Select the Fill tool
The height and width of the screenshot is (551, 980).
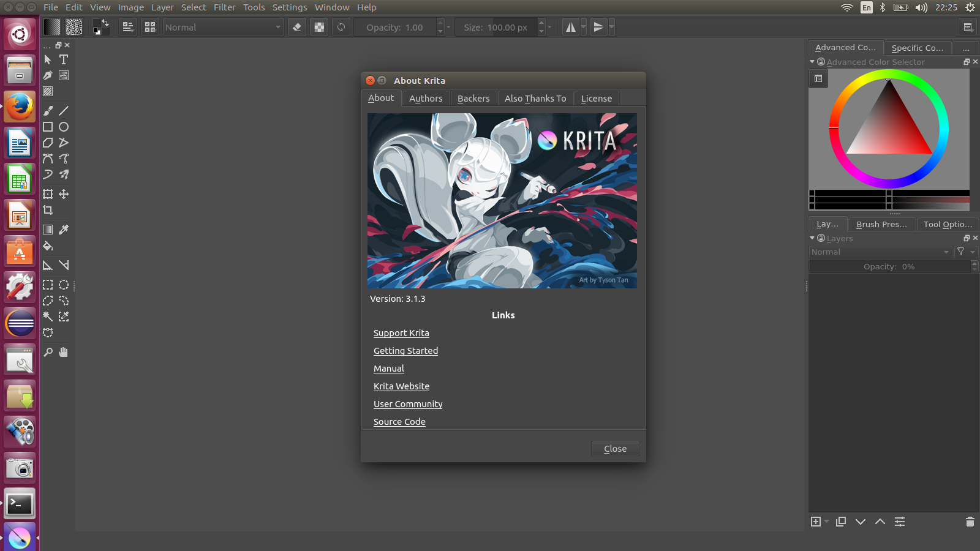(x=48, y=246)
